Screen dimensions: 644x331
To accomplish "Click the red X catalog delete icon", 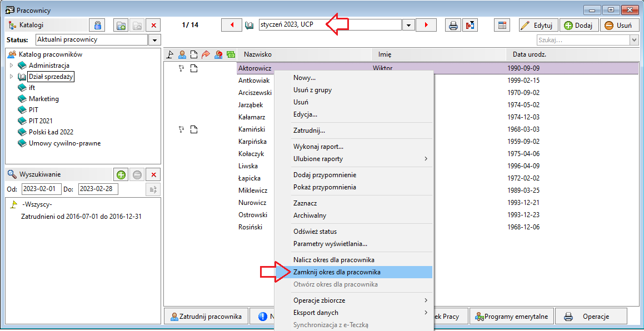I will point(153,25).
